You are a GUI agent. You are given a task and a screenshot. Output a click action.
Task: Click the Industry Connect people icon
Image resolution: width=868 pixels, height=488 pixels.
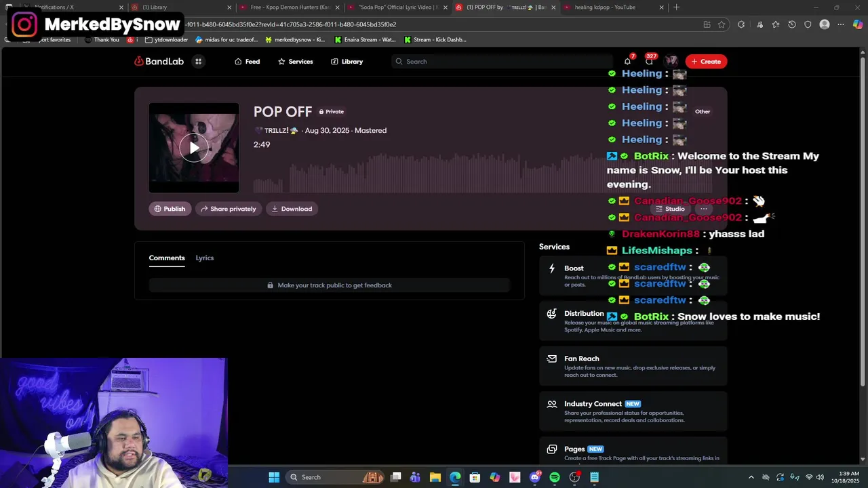click(552, 404)
